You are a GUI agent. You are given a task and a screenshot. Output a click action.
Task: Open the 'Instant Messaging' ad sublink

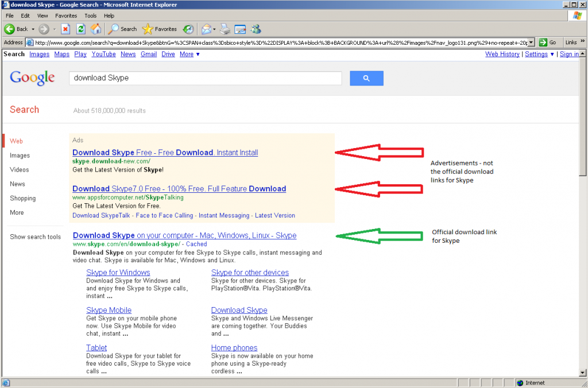pyautogui.click(x=224, y=215)
